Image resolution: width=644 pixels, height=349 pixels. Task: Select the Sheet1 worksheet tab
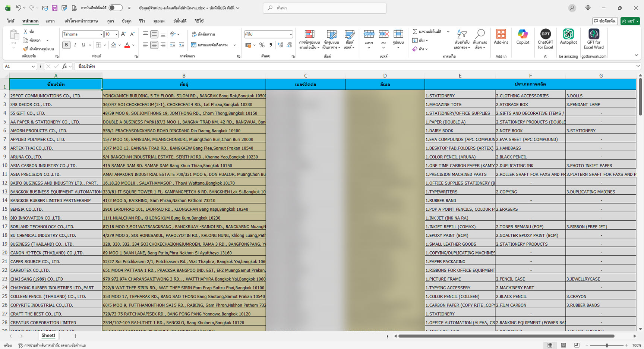coord(48,336)
